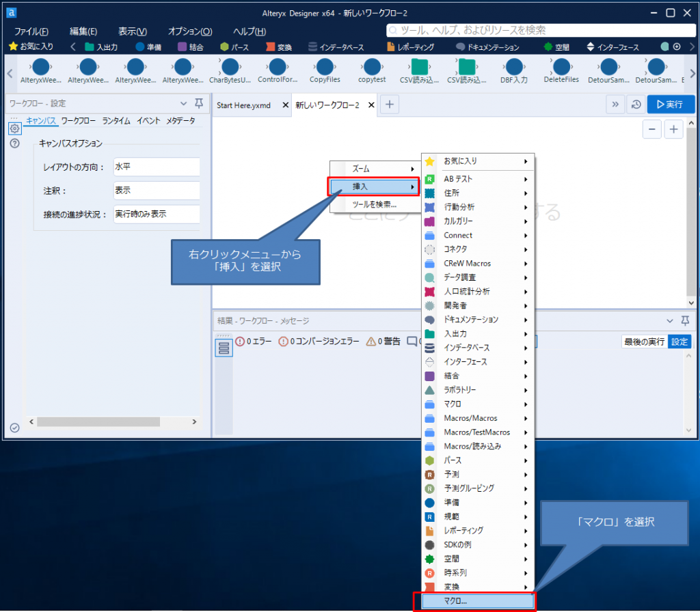The image size is (700, 612).
Task: Click the zoom in plus button
Action: [673, 129]
